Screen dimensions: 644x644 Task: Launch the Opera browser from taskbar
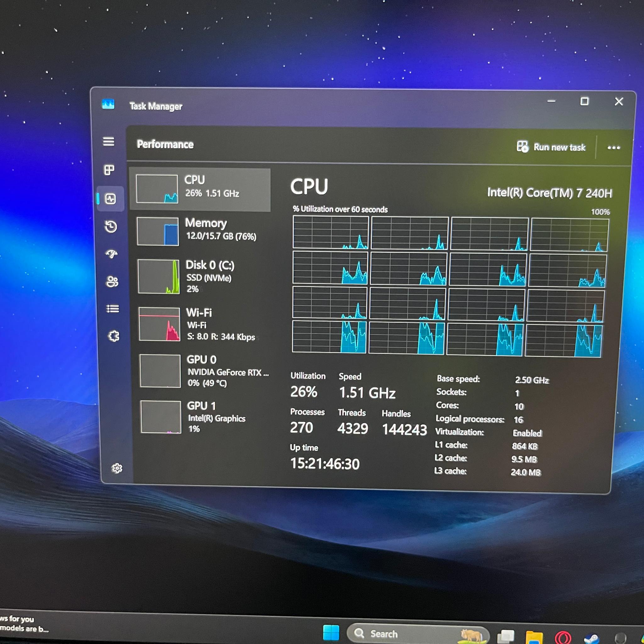563,637
